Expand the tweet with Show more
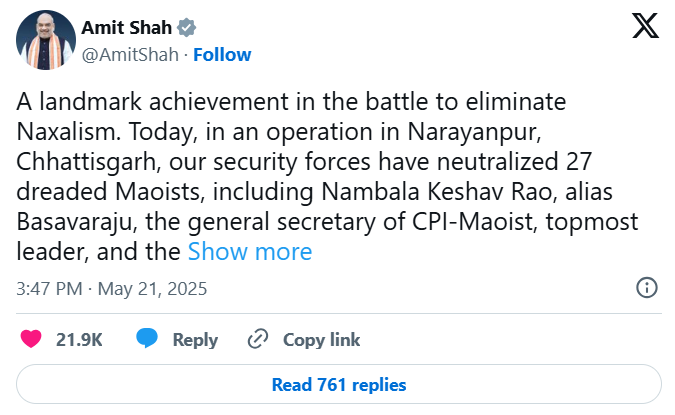The image size is (675, 415). click(250, 251)
